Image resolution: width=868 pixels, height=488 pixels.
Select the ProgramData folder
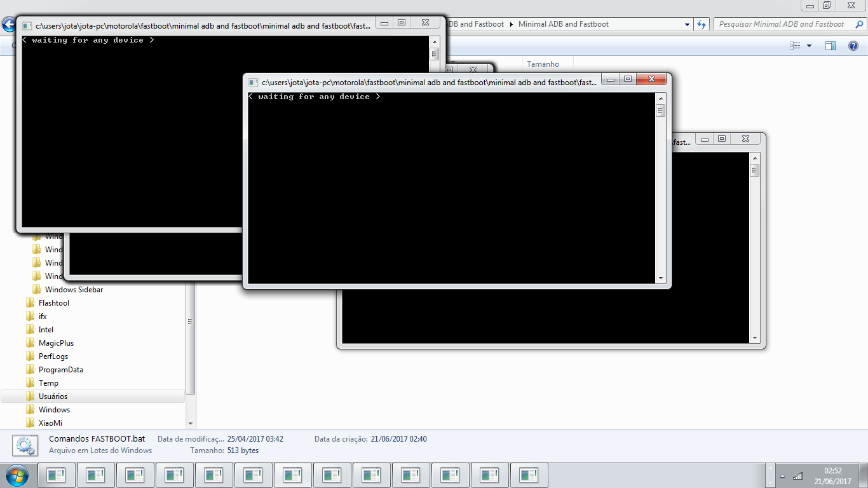(60, 370)
